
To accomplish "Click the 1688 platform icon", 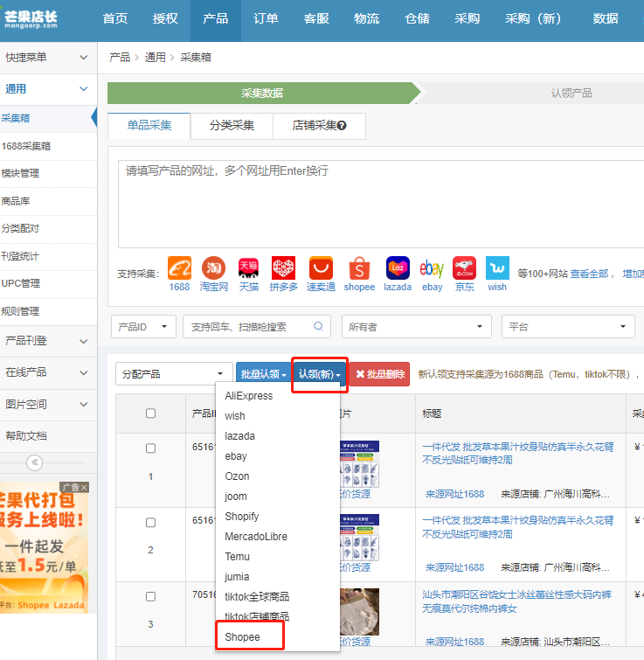I will [180, 268].
